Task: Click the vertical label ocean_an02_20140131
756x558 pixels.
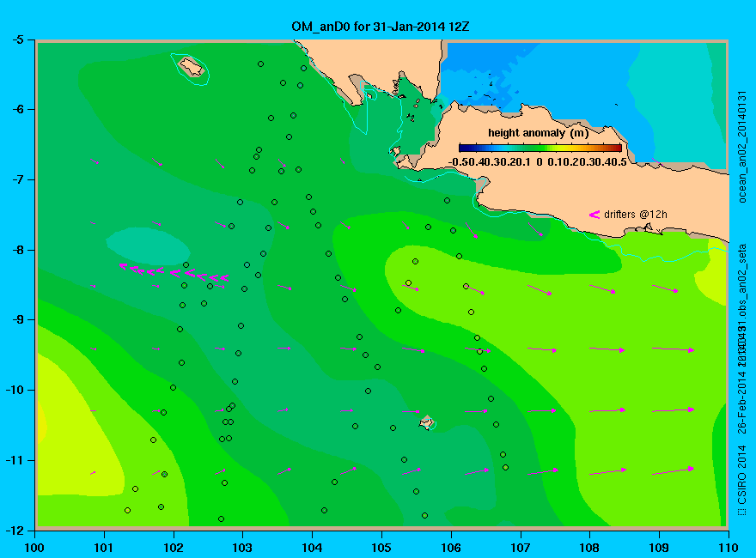Action: (742, 147)
